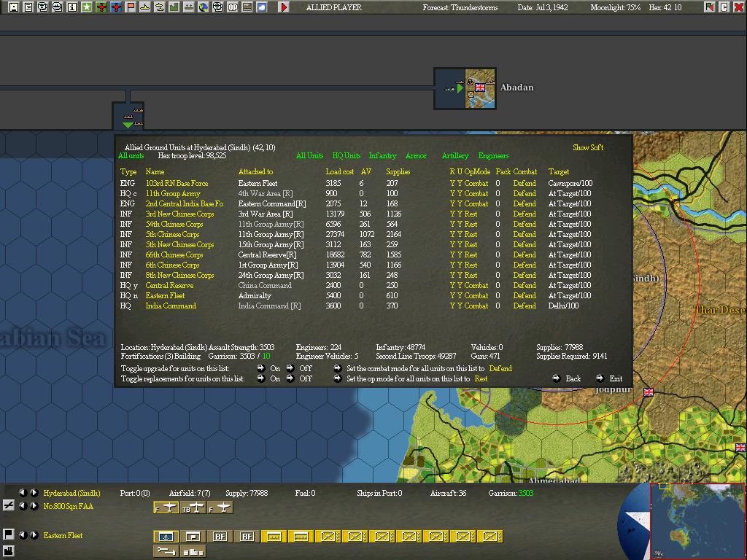Open the information 'i' screen icon
The width and height of the screenshot is (747, 560).
[x=72, y=7]
